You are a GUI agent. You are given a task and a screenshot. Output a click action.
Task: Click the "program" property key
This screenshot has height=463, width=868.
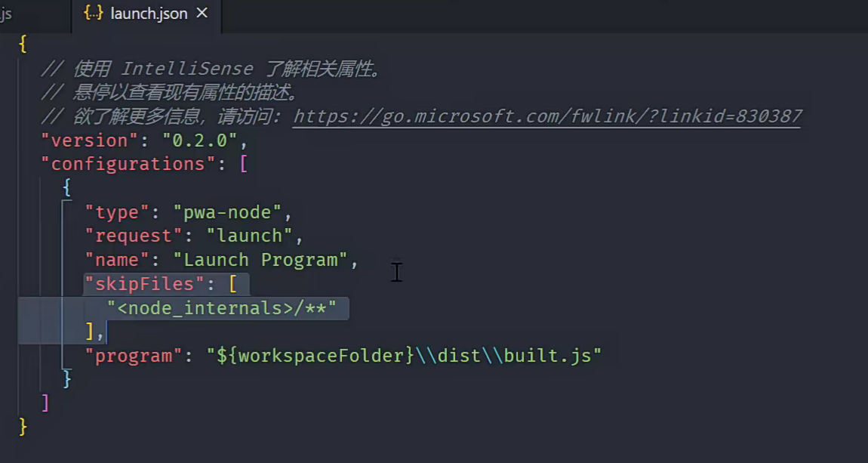(x=134, y=355)
